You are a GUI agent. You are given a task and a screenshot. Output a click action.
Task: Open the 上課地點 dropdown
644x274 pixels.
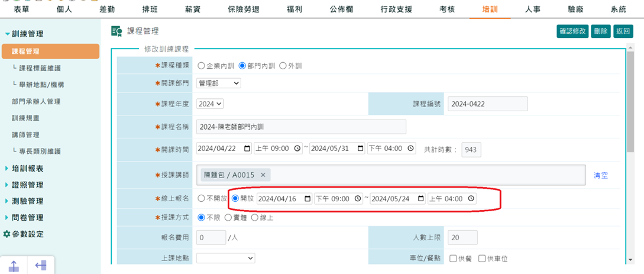[x=225, y=258]
